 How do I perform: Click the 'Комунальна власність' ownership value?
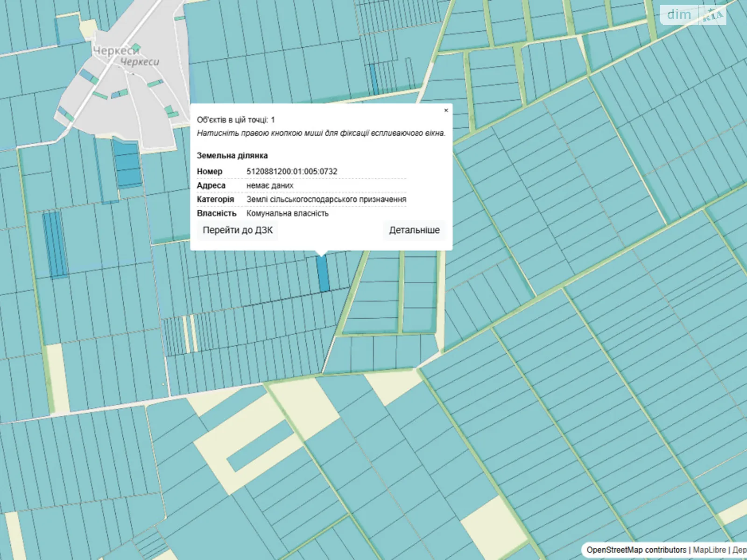pos(288,213)
